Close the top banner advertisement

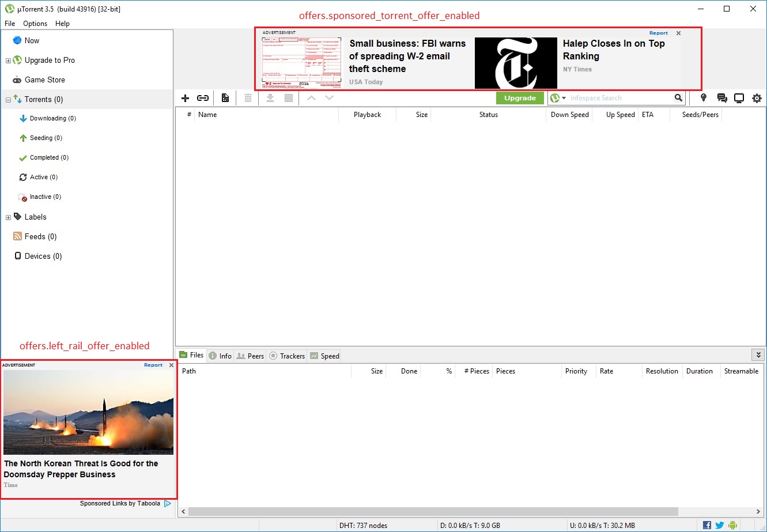[x=678, y=33]
